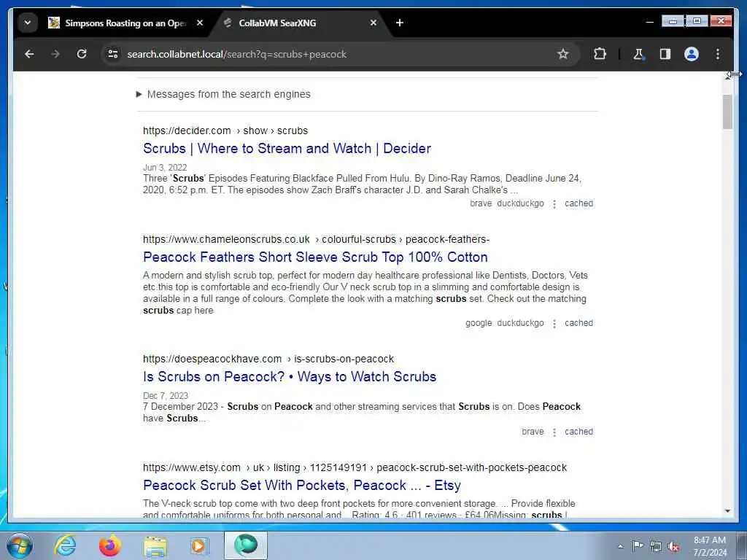This screenshot has height=560, width=747.
Task: Select the CollabVM SearXNG tab
Action: coord(300,23)
